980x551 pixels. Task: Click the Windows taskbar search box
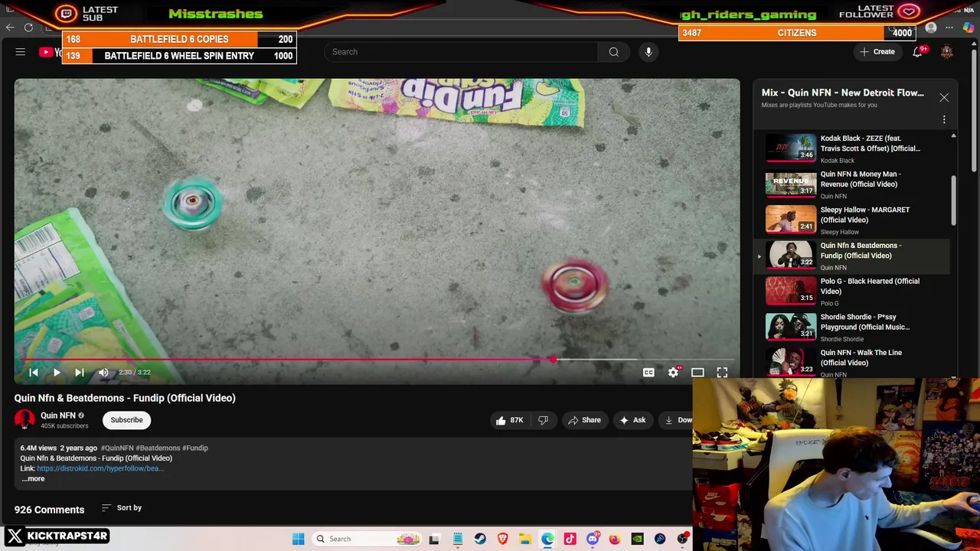click(x=367, y=539)
